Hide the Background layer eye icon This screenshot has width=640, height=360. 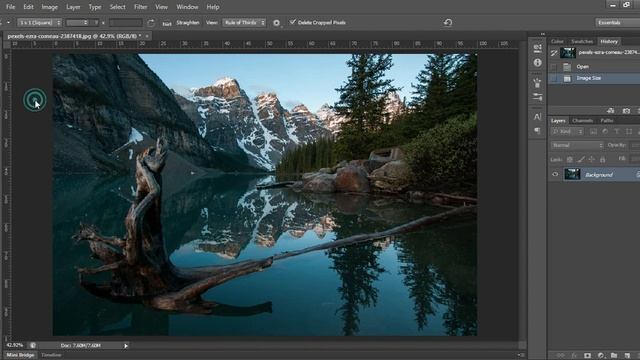point(555,174)
